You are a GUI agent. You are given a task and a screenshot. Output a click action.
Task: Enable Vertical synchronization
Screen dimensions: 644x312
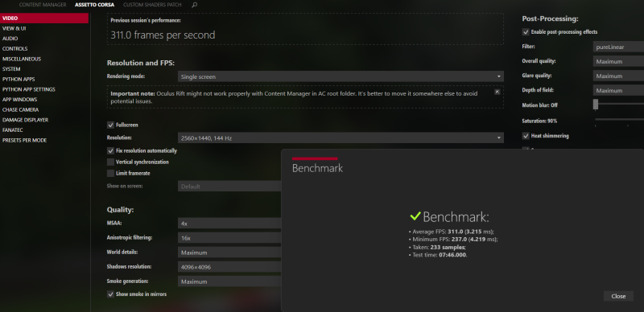tap(110, 162)
